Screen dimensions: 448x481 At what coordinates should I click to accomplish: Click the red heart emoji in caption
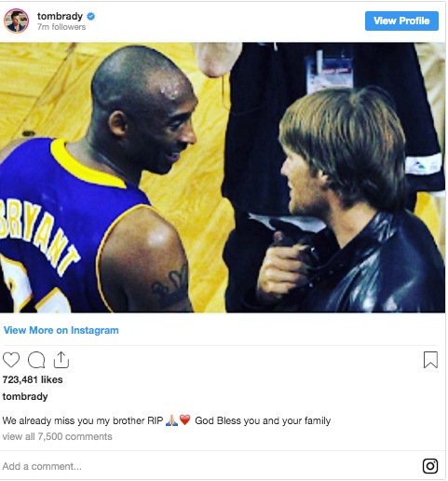185,420
